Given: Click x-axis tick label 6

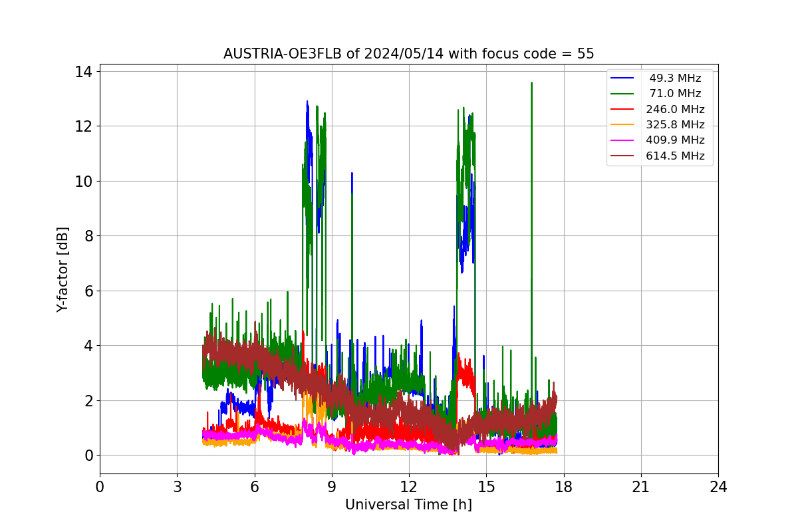Looking at the screenshot, I should [x=254, y=487].
